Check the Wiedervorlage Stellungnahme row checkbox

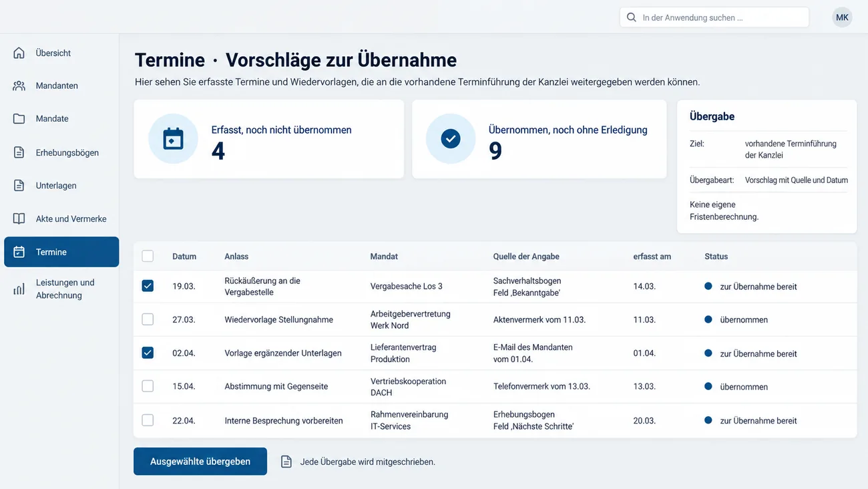click(x=148, y=319)
